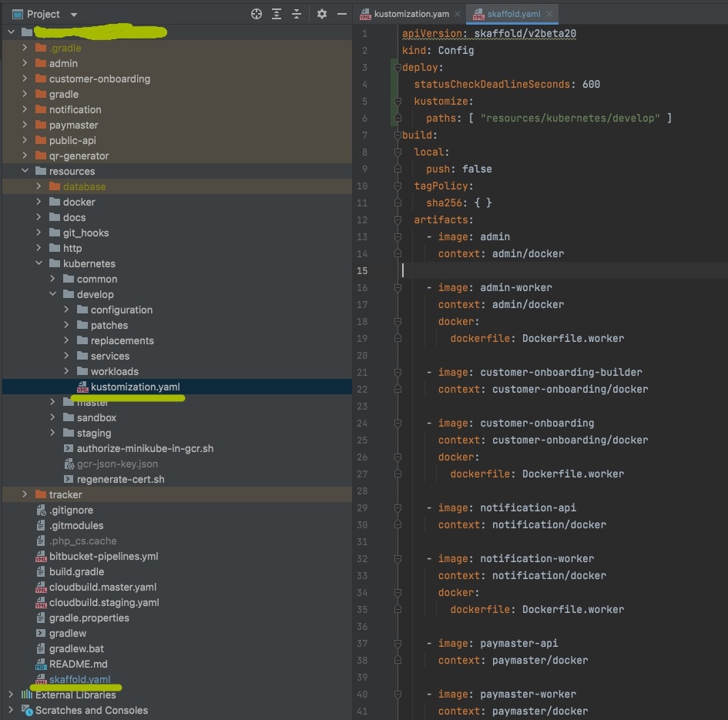
Task: Hide the Project tool window via minimize icon
Action: pos(342,14)
